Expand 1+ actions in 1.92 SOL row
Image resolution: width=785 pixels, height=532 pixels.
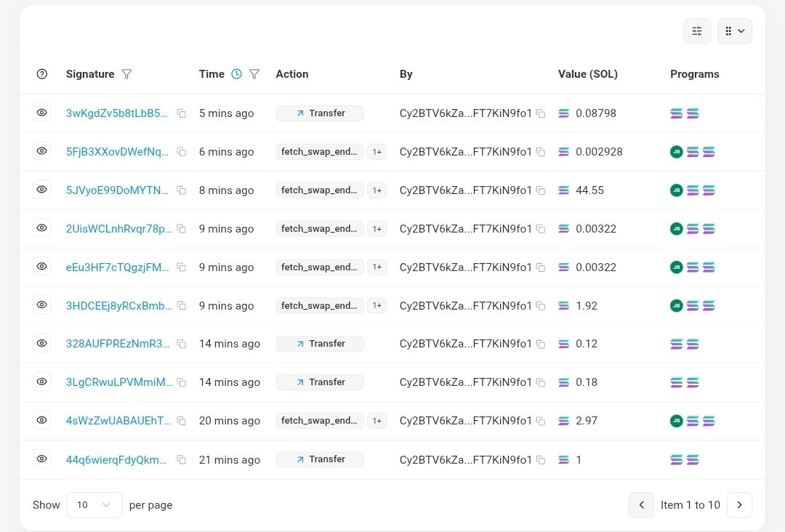tap(377, 305)
